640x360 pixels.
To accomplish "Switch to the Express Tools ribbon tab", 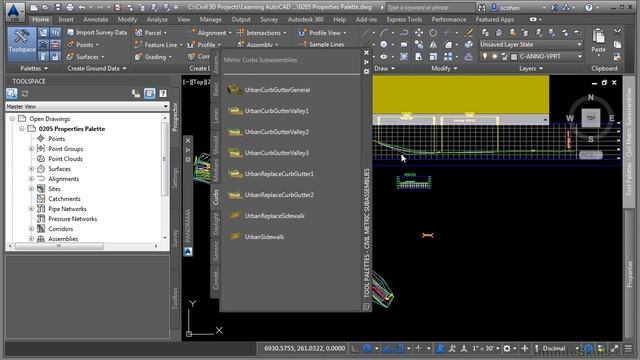I will point(404,19).
